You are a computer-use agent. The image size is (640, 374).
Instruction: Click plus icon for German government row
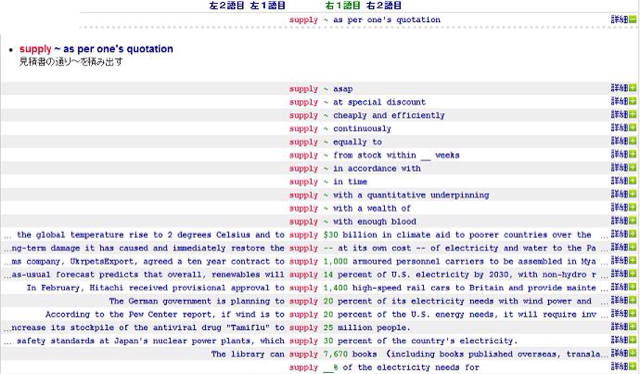[x=633, y=300]
